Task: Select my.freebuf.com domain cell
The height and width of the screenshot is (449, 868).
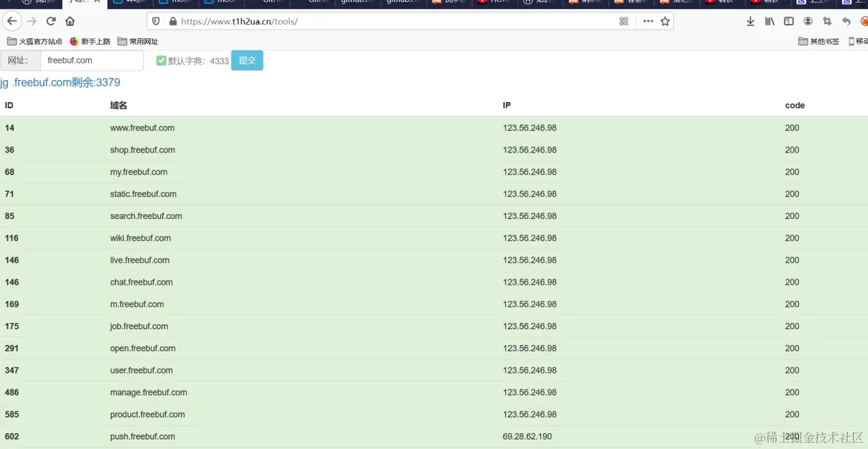Action: pos(139,172)
